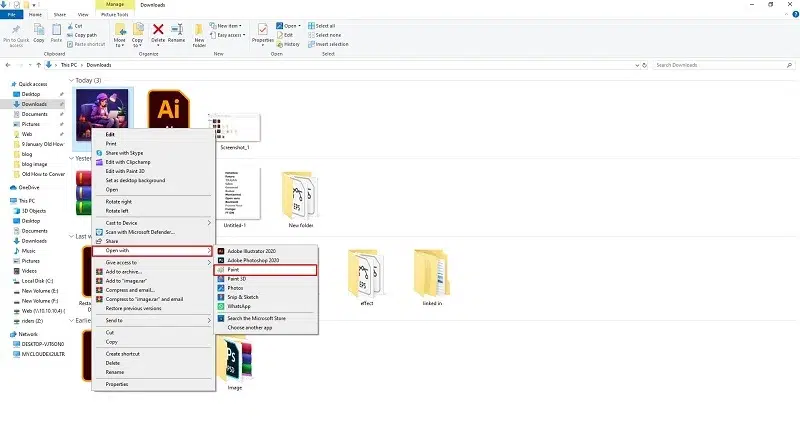
Task: Switch to the Share ribbon tab
Action: [x=60, y=15]
